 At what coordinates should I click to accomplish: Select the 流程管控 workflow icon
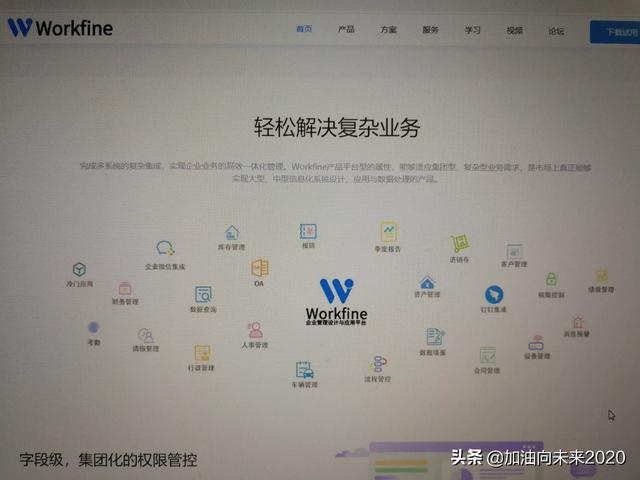378,364
